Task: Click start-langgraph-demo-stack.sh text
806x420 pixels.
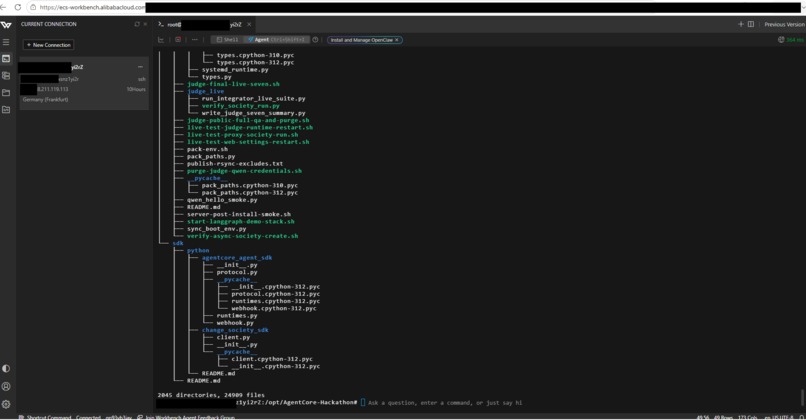Action: point(241,221)
